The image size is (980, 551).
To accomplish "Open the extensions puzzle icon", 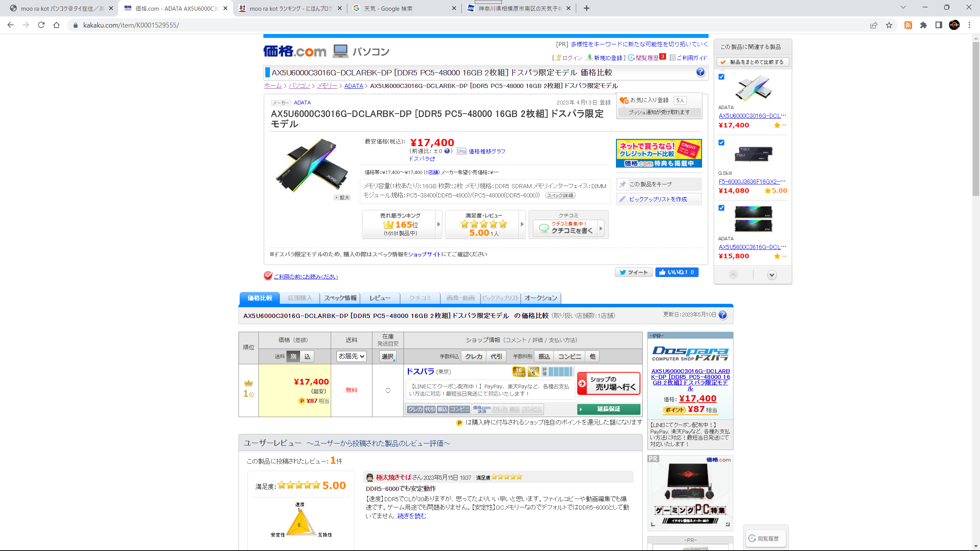I will tap(923, 25).
